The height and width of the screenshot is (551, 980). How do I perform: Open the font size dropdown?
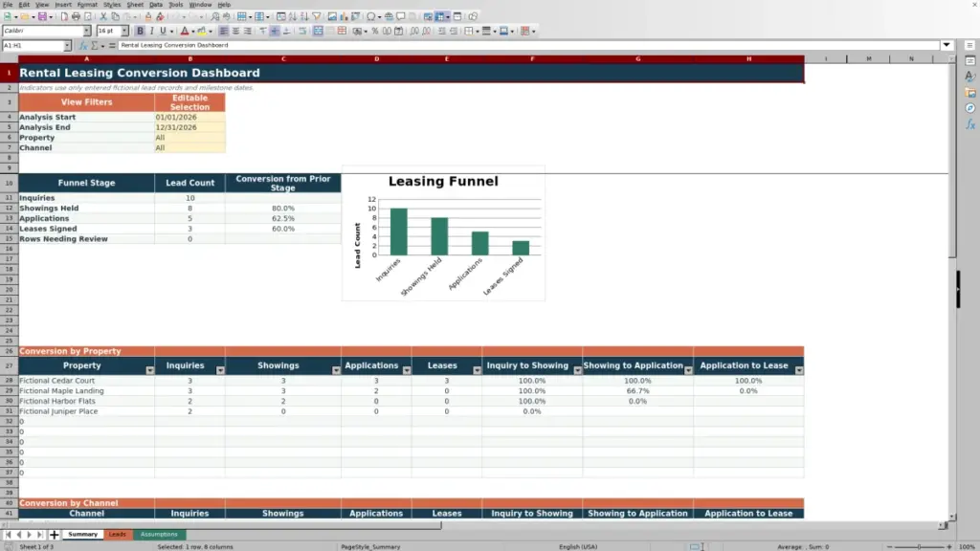coord(124,31)
